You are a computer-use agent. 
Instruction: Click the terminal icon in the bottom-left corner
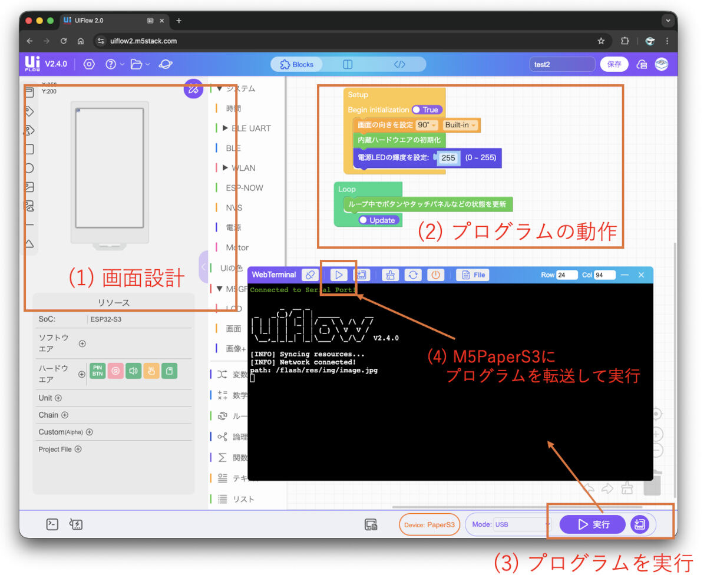(52, 524)
